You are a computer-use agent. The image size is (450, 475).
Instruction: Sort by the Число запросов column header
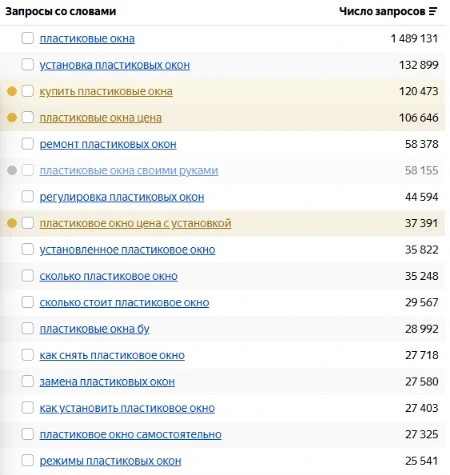[x=382, y=12]
